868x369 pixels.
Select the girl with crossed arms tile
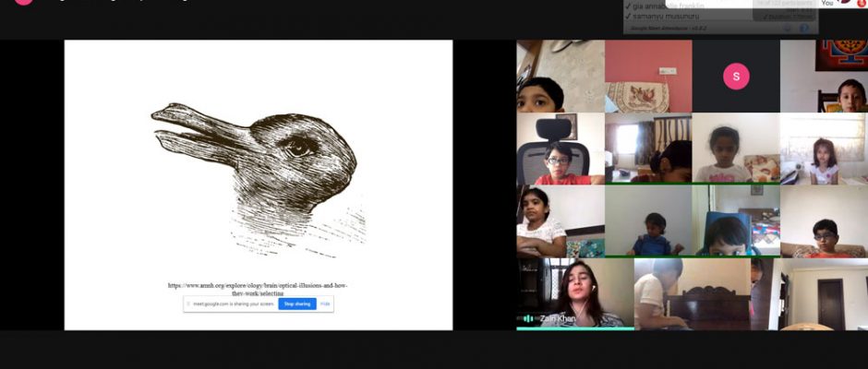(x=561, y=221)
